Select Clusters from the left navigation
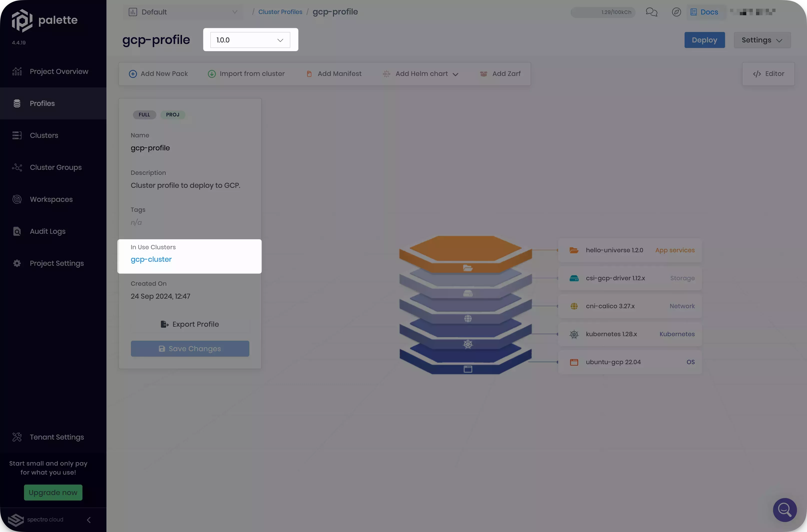 (44, 135)
